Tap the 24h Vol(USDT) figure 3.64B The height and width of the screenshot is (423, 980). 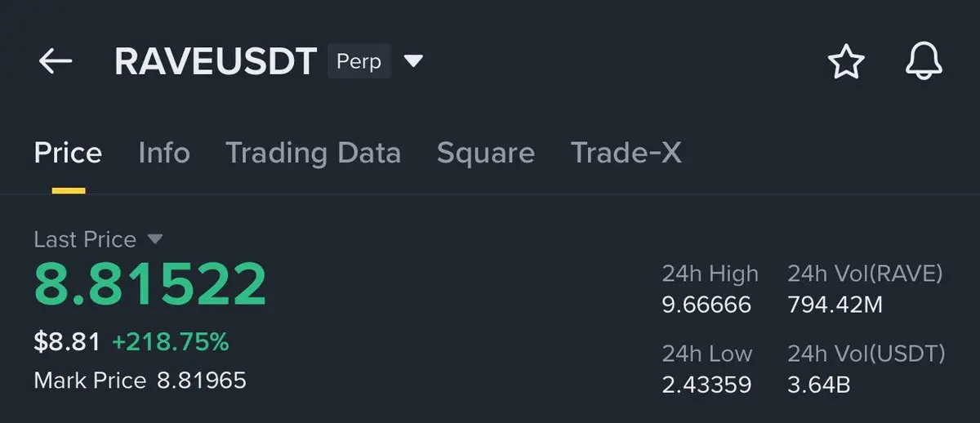(x=819, y=385)
